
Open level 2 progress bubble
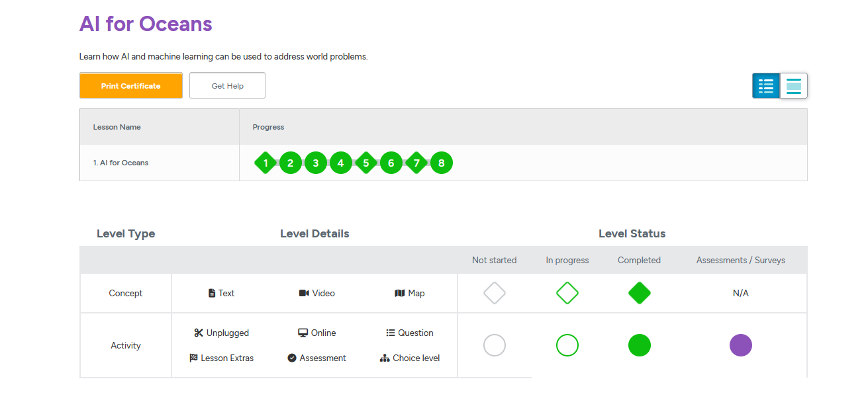[x=291, y=163]
